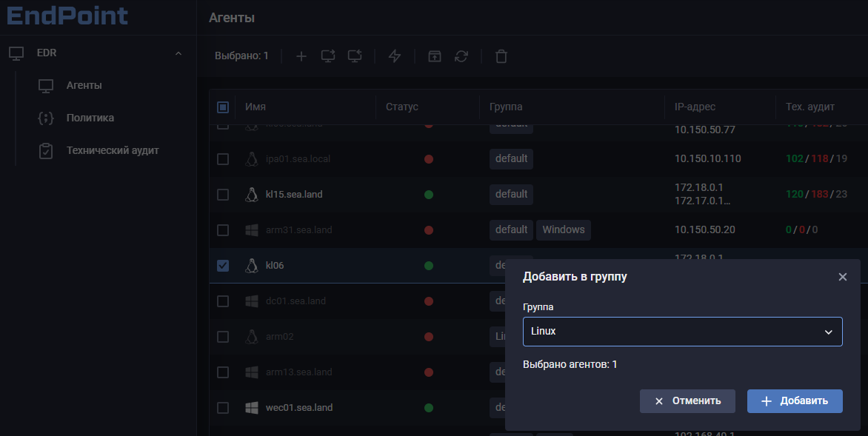The width and height of the screenshot is (868, 436).
Task: Click the monitor icon with outgoing arrow
Action: click(x=328, y=56)
